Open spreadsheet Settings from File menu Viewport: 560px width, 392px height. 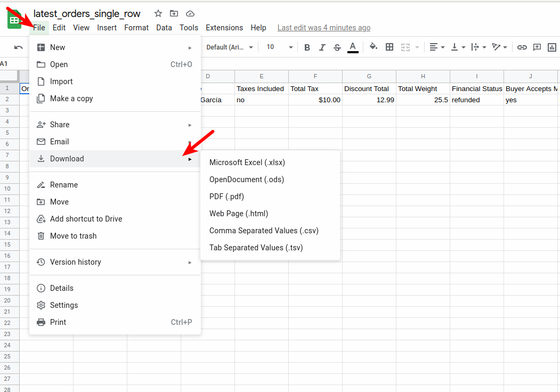click(x=61, y=305)
